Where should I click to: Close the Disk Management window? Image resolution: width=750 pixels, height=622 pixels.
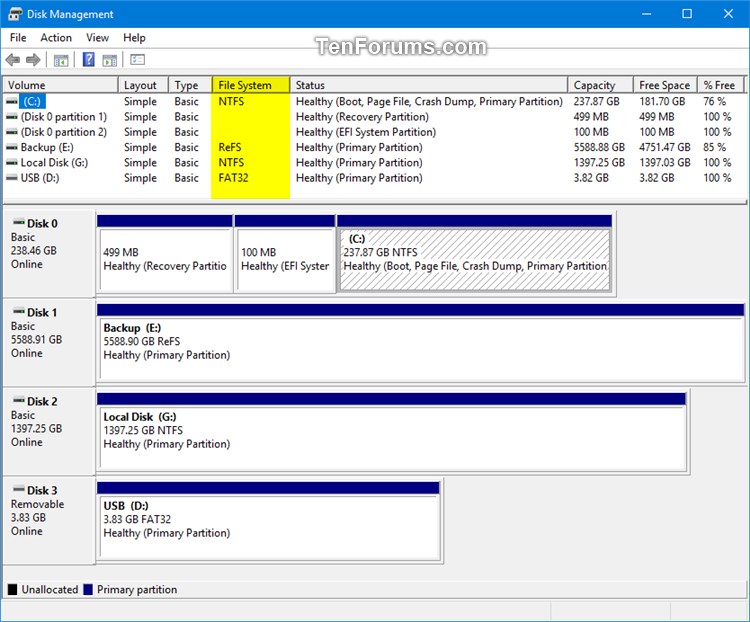(x=728, y=13)
